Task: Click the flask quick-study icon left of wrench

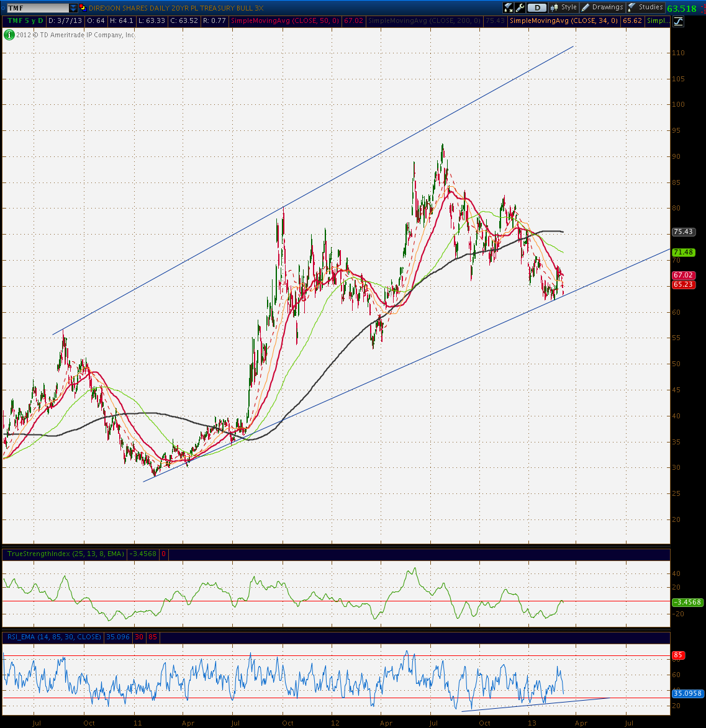Action: click(x=508, y=7)
